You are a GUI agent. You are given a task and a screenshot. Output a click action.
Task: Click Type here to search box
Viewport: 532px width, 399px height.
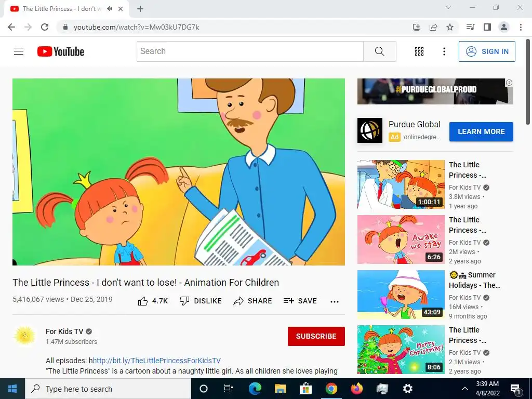click(x=108, y=389)
